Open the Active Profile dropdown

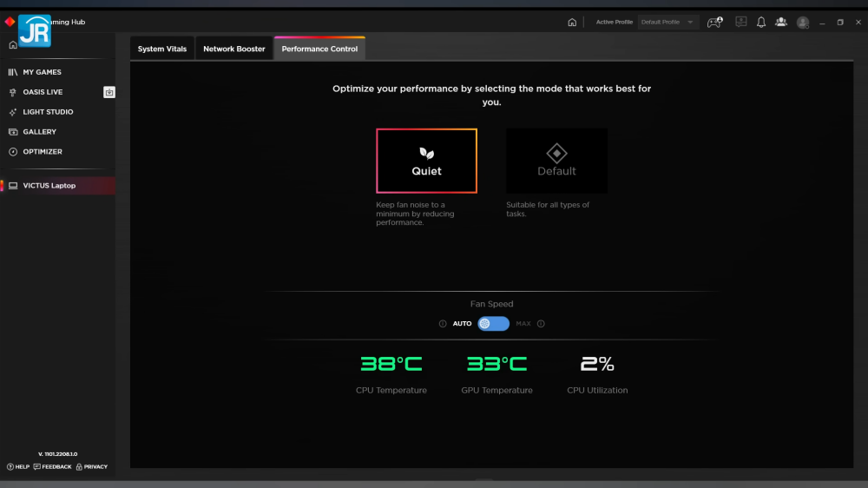tap(667, 23)
